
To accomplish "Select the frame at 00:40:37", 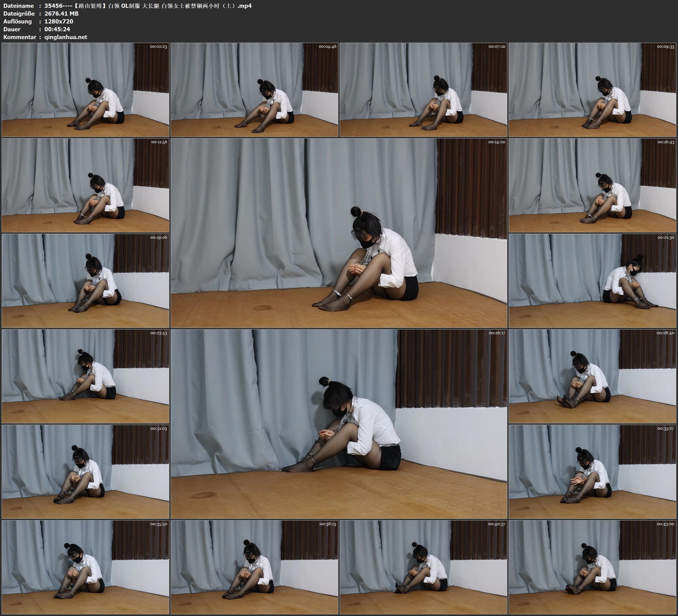I will (423, 567).
